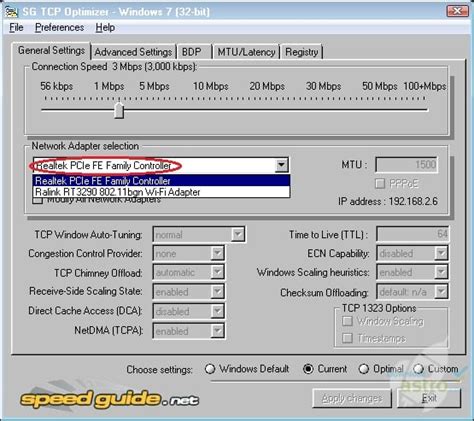Expand the Network Adapter selection dropdown arrow

(281, 165)
